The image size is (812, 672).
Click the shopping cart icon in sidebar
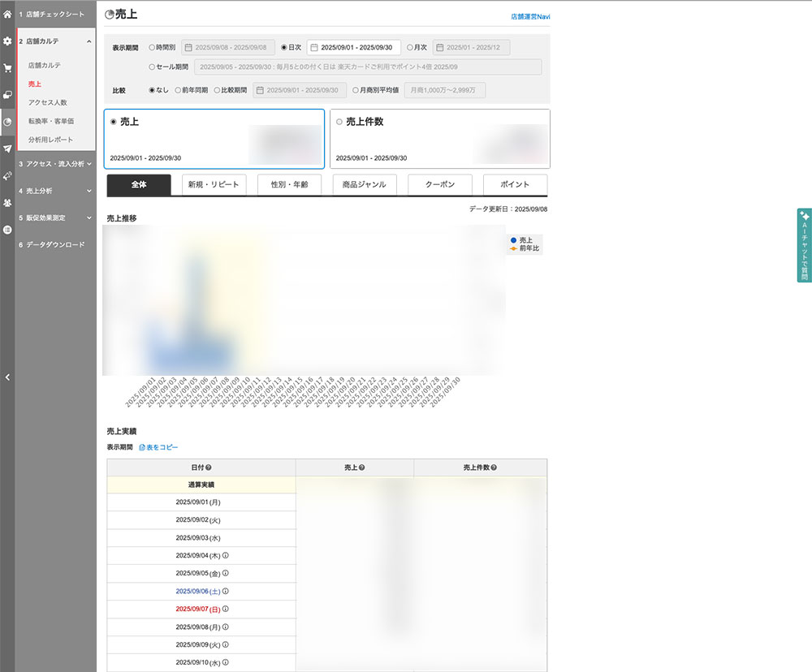coord(7,68)
